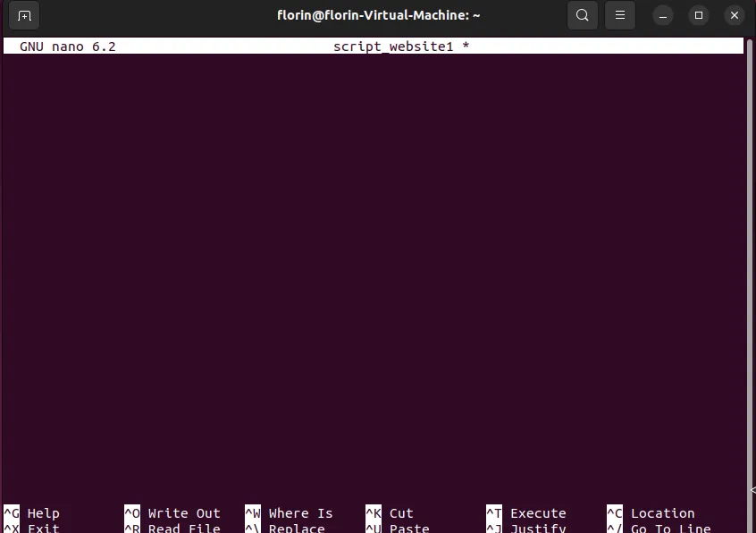
Task: Open a new terminal tab
Action: pyautogui.click(x=24, y=15)
